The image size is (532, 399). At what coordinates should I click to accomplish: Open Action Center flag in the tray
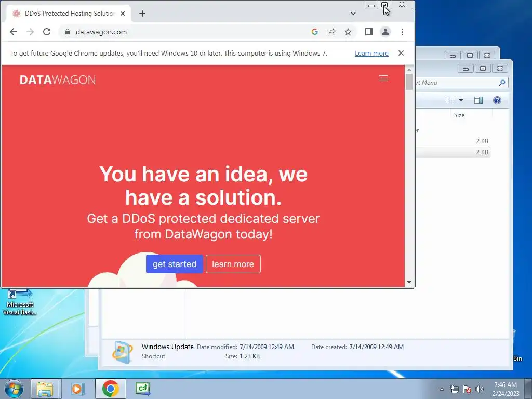point(467,389)
